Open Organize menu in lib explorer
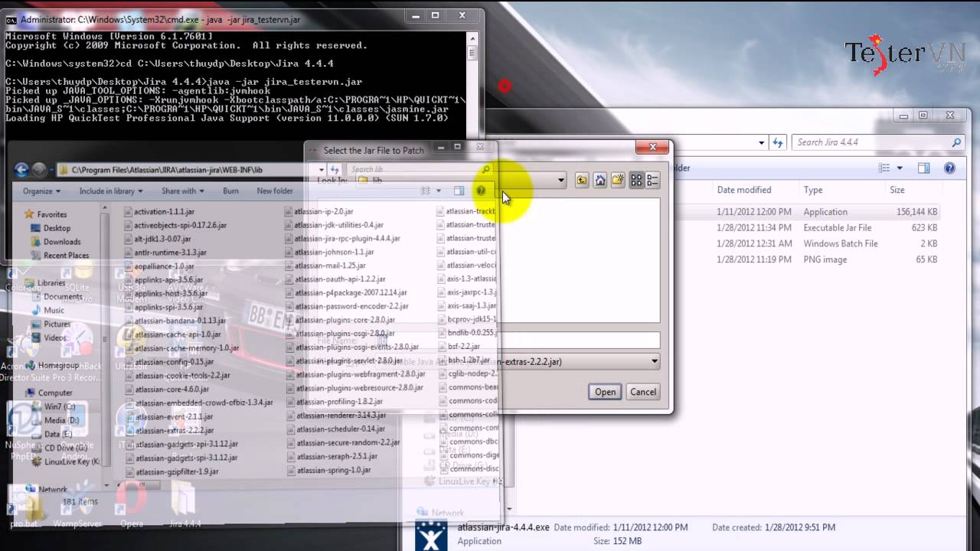The image size is (980, 551). tap(41, 191)
